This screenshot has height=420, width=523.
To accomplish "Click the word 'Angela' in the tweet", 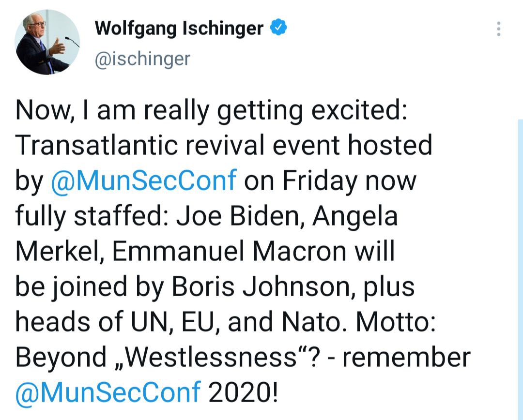I will 355,216.
